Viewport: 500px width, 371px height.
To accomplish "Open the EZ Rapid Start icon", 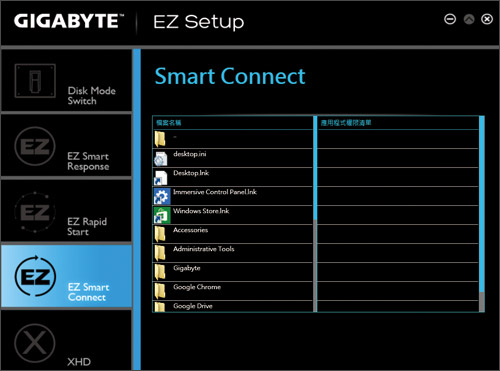I will pos(35,212).
